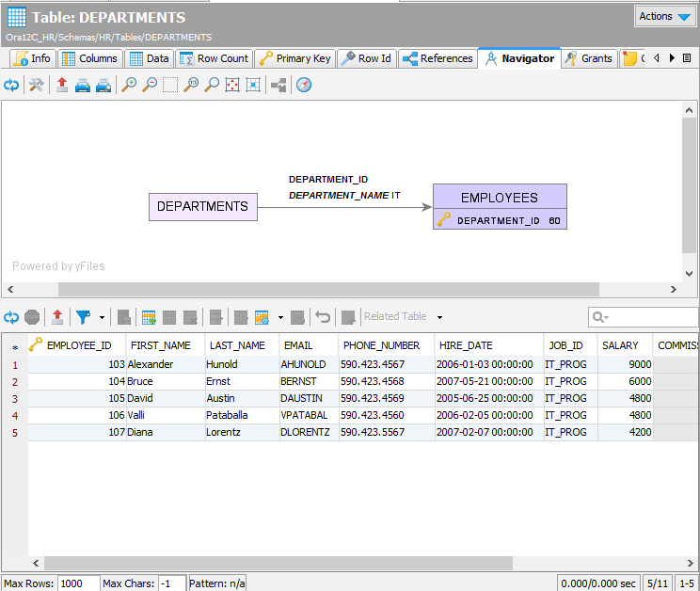Select the rectangle zoom area tool
This screenshot has height=591, width=700.
point(169,85)
